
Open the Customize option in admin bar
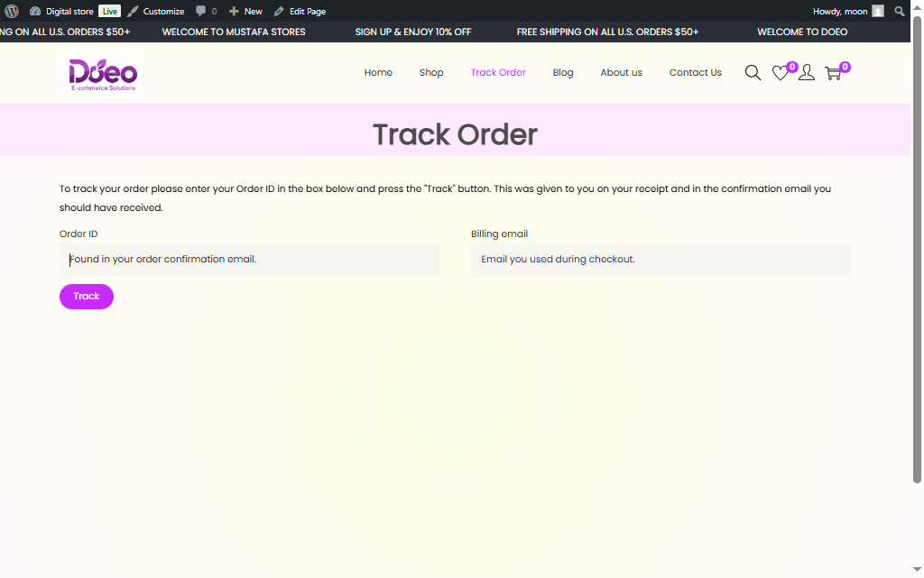(x=155, y=11)
